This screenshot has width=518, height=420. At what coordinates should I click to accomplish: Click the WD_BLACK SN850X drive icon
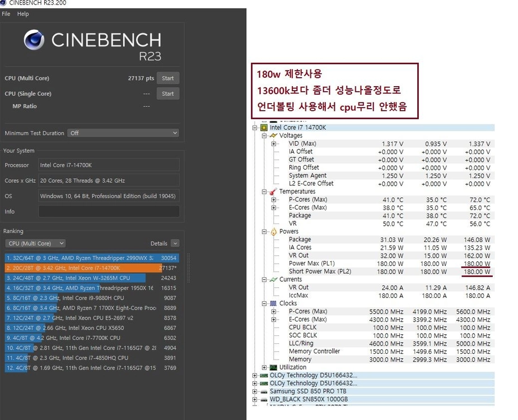tap(264, 399)
